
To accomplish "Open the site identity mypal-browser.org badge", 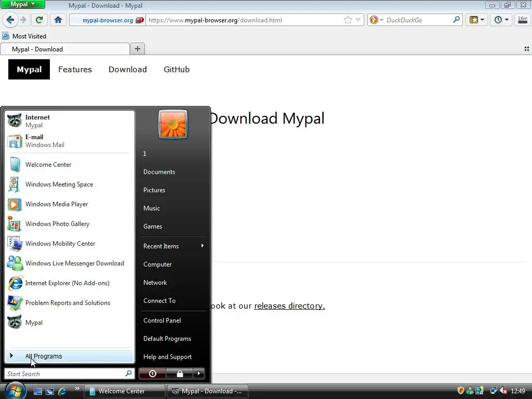I will click(x=108, y=20).
